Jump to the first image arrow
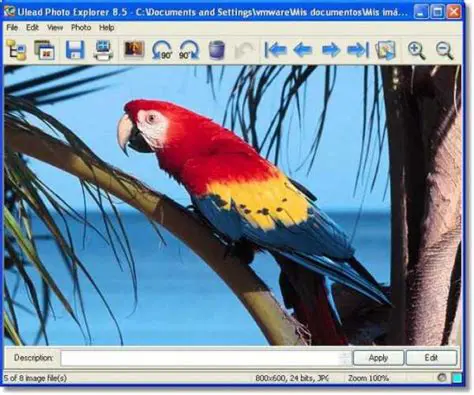474x395 pixels. tap(275, 50)
